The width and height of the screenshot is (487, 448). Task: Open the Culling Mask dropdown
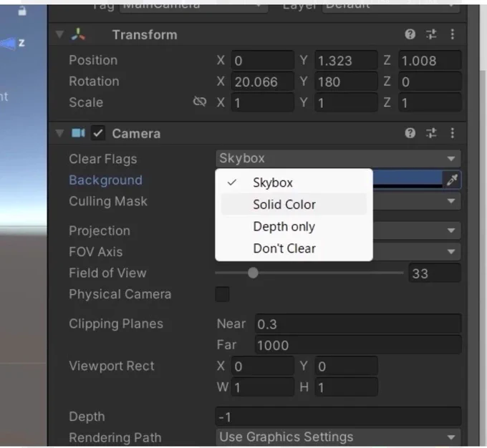[x=417, y=201]
